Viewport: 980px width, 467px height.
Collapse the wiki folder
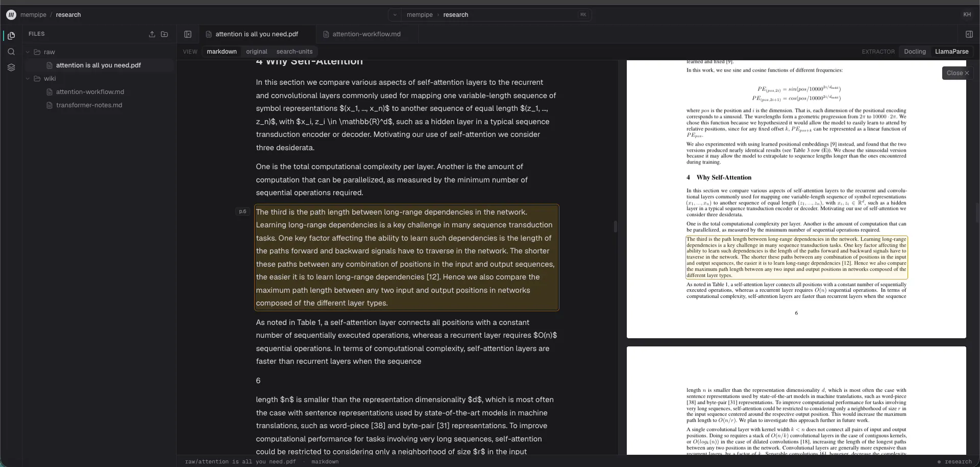[28, 79]
